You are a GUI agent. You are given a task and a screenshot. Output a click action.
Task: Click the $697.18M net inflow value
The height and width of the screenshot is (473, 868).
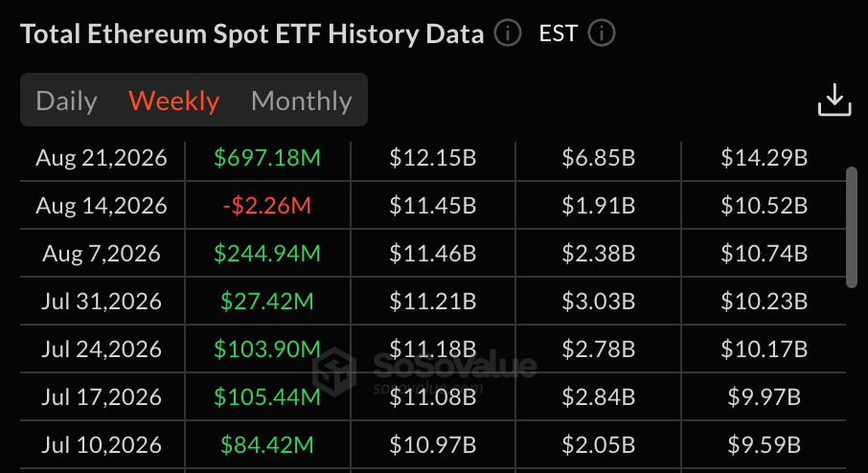(x=267, y=158)
